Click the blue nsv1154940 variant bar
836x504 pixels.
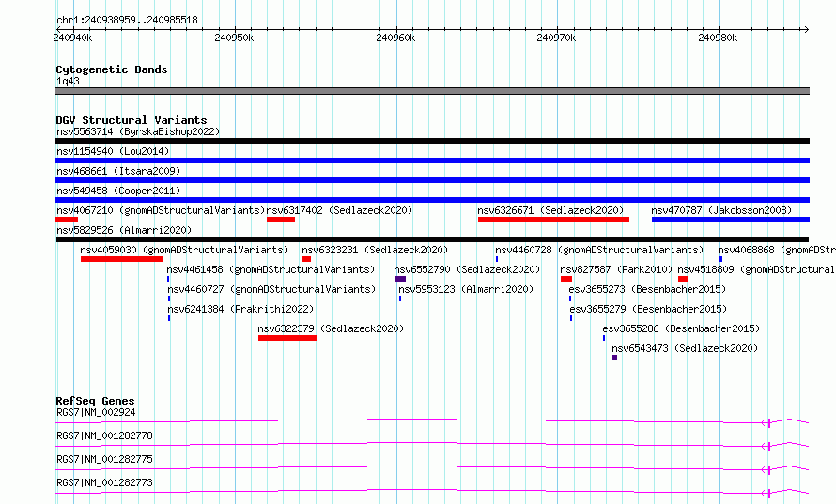coord(432,160)
